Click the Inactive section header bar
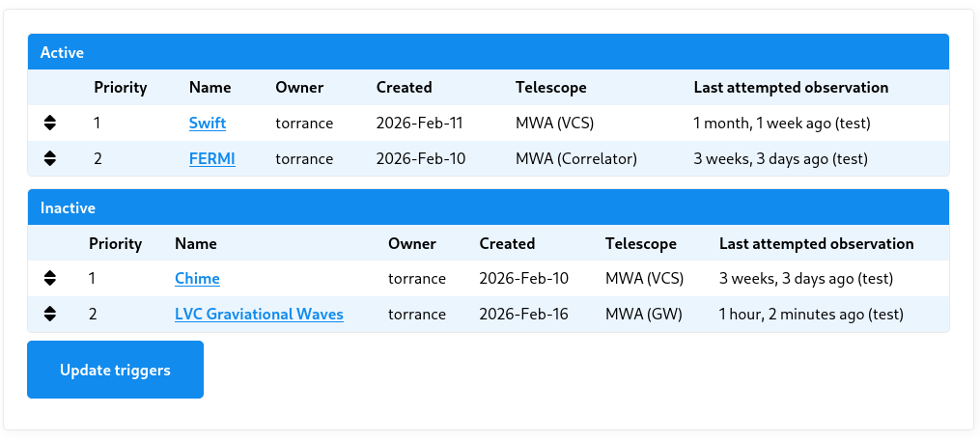980x441 pixels. pyautogui.click(x=488, y=207)
